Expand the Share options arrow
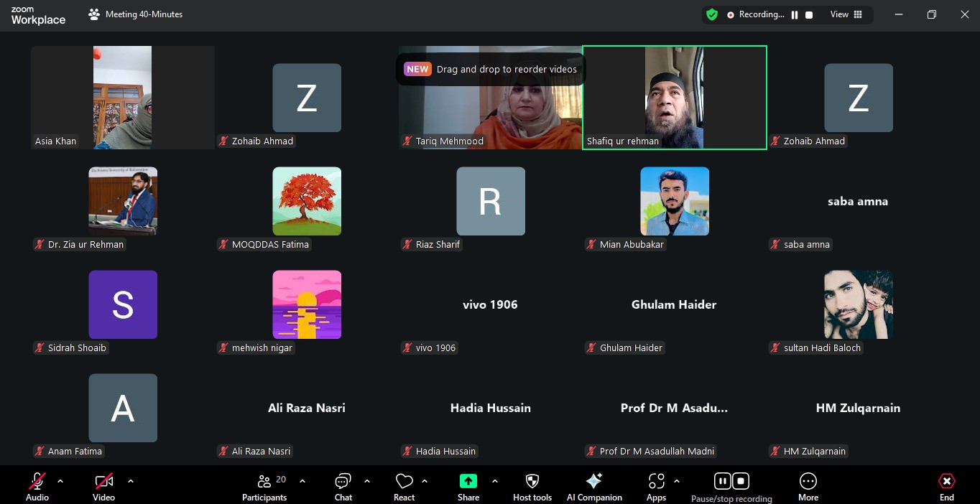The height and width of the screenshot is (504, 980). coord(495,481)
